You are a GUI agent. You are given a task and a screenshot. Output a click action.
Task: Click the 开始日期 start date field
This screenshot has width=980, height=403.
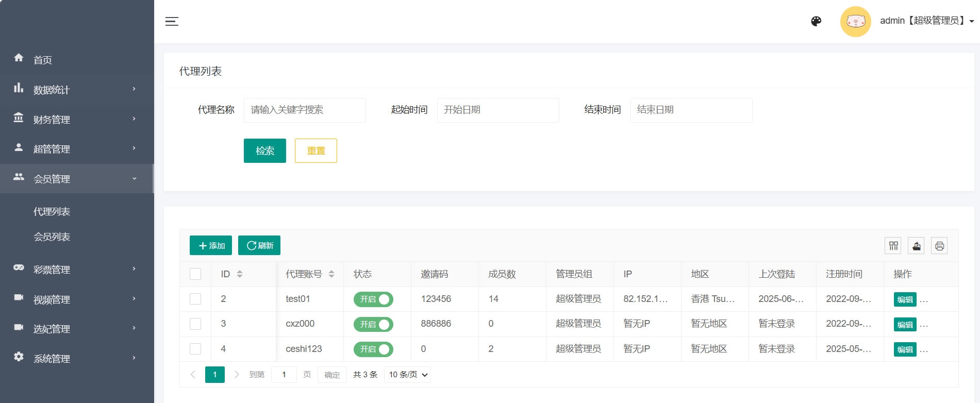[x=497, y=110]
